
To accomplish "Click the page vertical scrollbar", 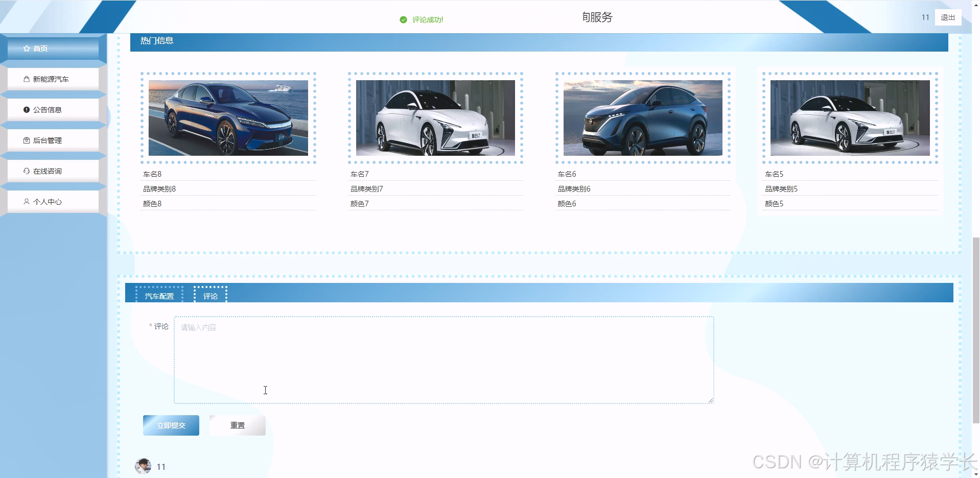I will pyautogui.click(x=976, y=330).
